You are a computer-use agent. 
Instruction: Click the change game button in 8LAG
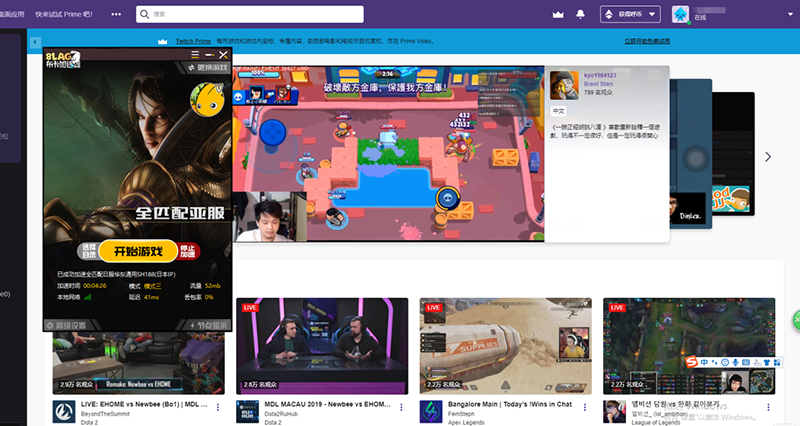coord(208,67)
